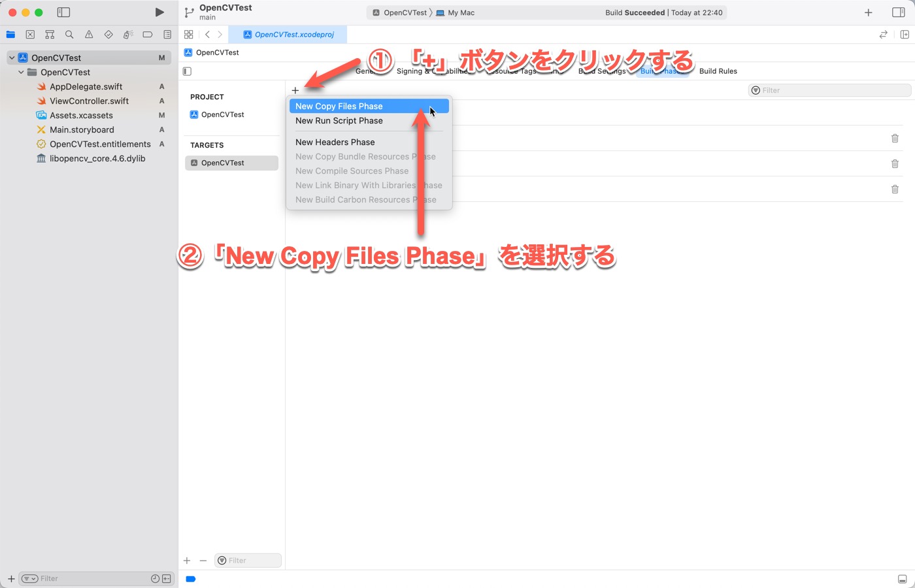
Task: Delete the first build phase
Action: point(895,138)
